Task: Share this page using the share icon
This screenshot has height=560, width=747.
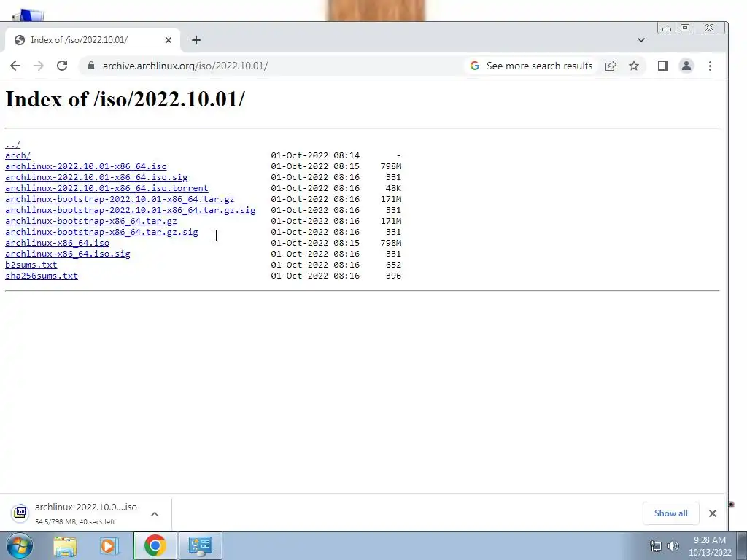Action: click(611, 66)
